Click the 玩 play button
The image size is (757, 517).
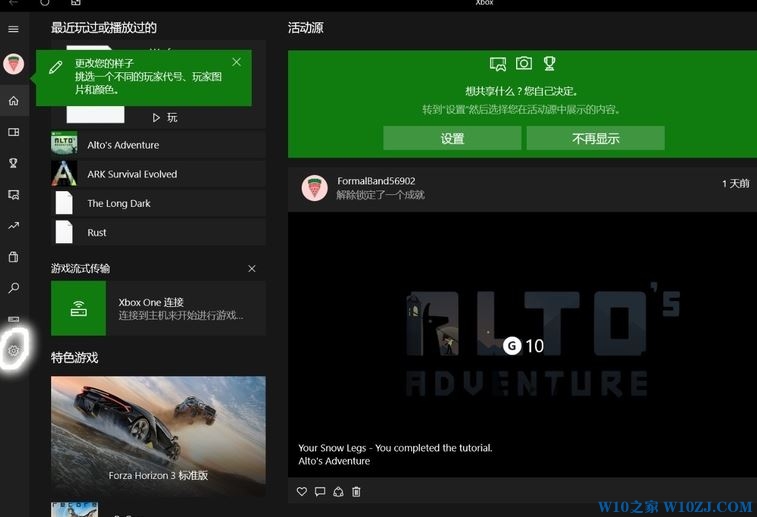coord(165,117)
